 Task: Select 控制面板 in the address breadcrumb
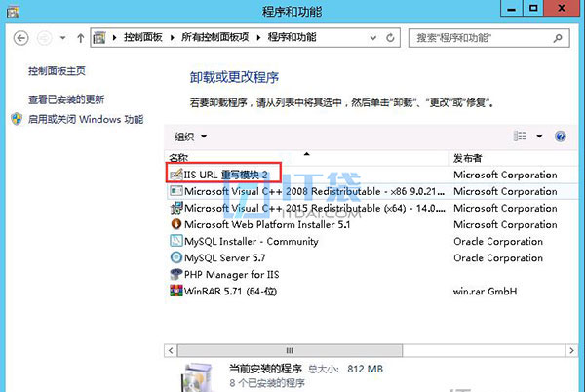[x=143, y=37]
